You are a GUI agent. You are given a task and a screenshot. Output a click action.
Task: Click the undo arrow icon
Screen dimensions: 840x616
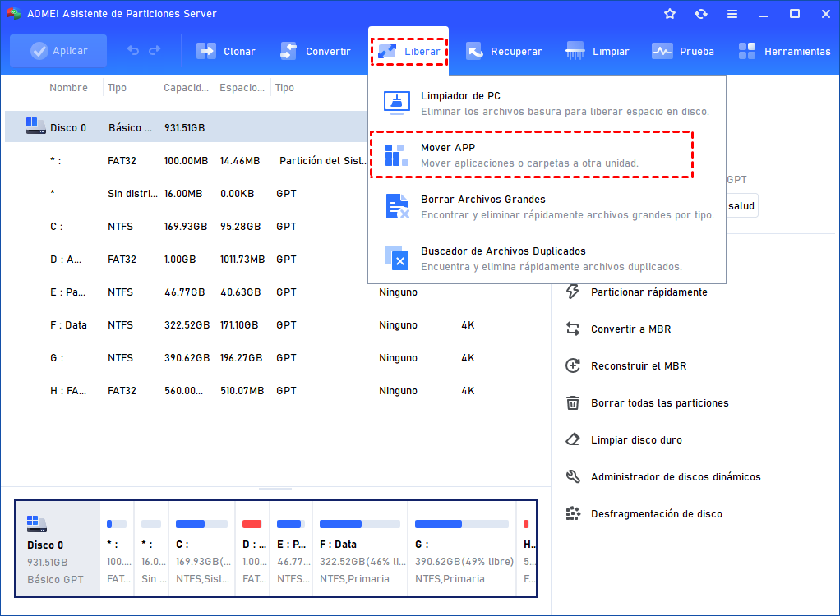point(133,51)
